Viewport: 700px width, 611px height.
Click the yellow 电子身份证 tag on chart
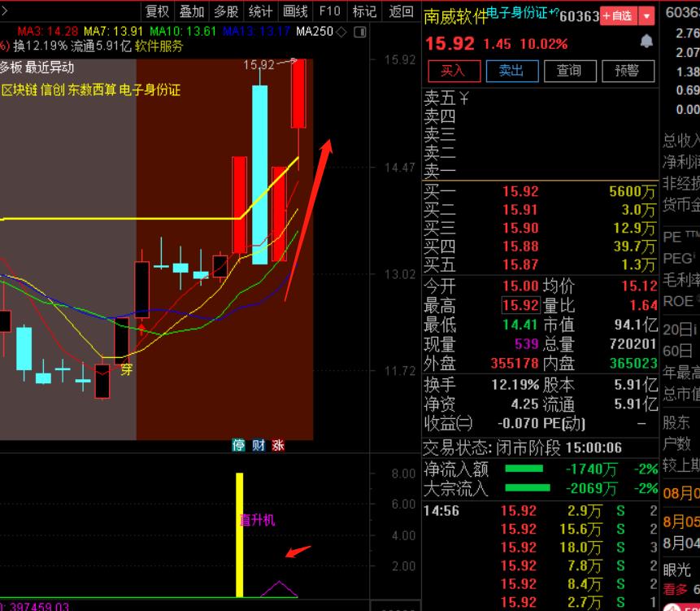pyautogui.click(x=150, y=90)
